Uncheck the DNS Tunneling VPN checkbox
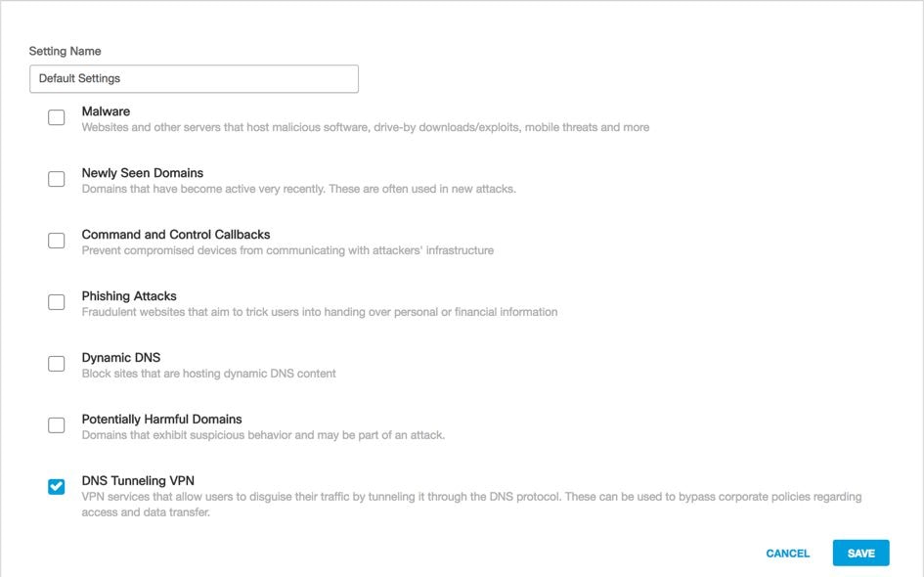924x577 pixels. coord(57,487)
